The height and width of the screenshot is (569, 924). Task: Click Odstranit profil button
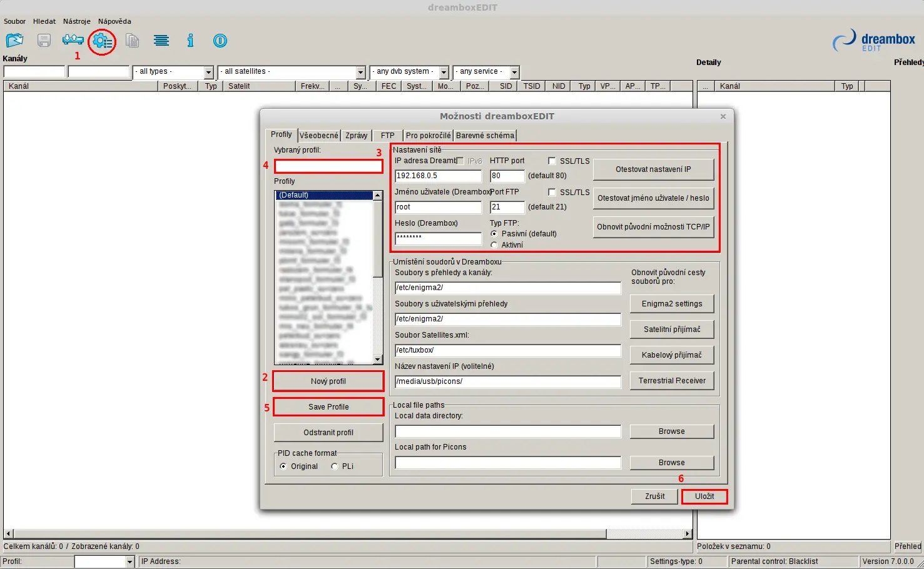pos(328,433)
